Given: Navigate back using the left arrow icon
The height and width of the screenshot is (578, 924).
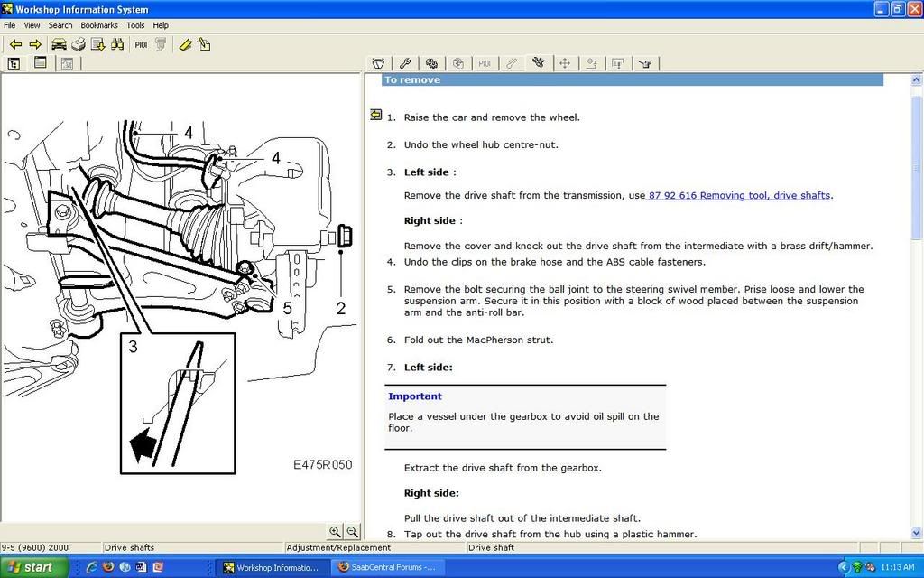Looking at the screenshot, I should 15,44.
